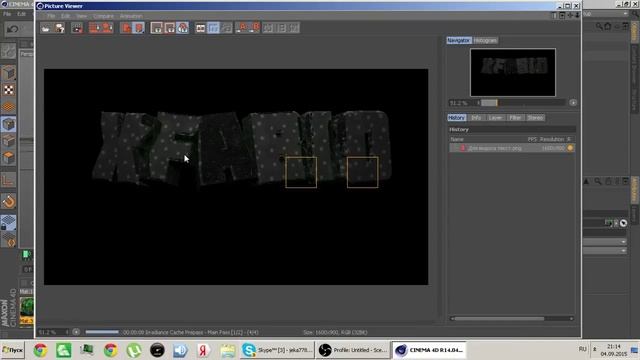This screenshot has height=360, width=640.
Task: Click the gray B difference compare icon
Action: click(282, 28)
